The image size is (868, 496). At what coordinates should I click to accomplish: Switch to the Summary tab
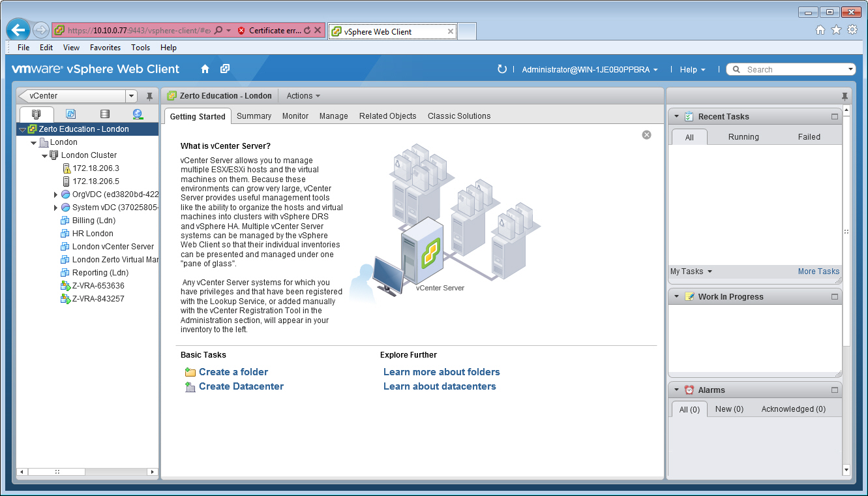point(254,116)
